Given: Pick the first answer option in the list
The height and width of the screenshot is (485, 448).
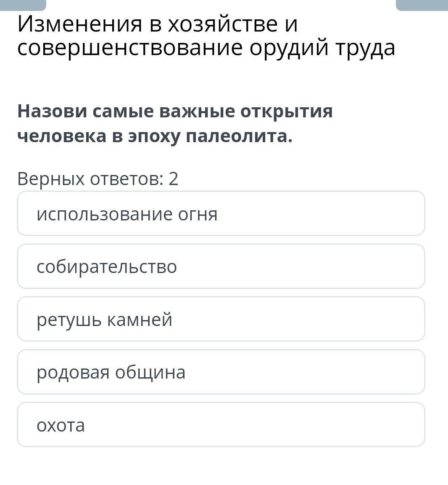Looking at the screenshot, I should 221,213.
